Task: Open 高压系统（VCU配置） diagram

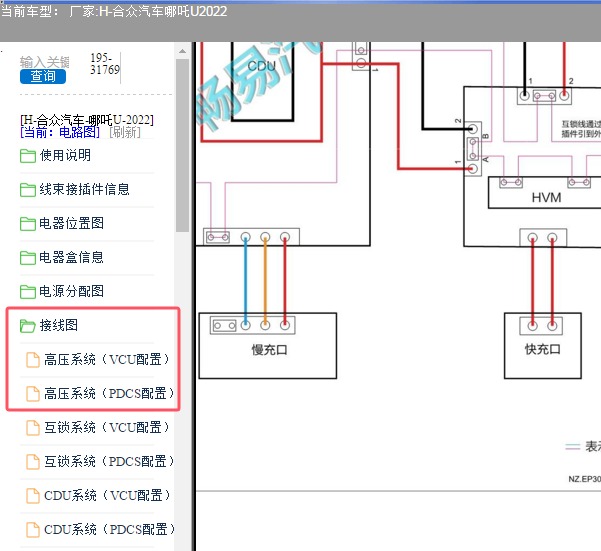Action: (x=107, y=359)
